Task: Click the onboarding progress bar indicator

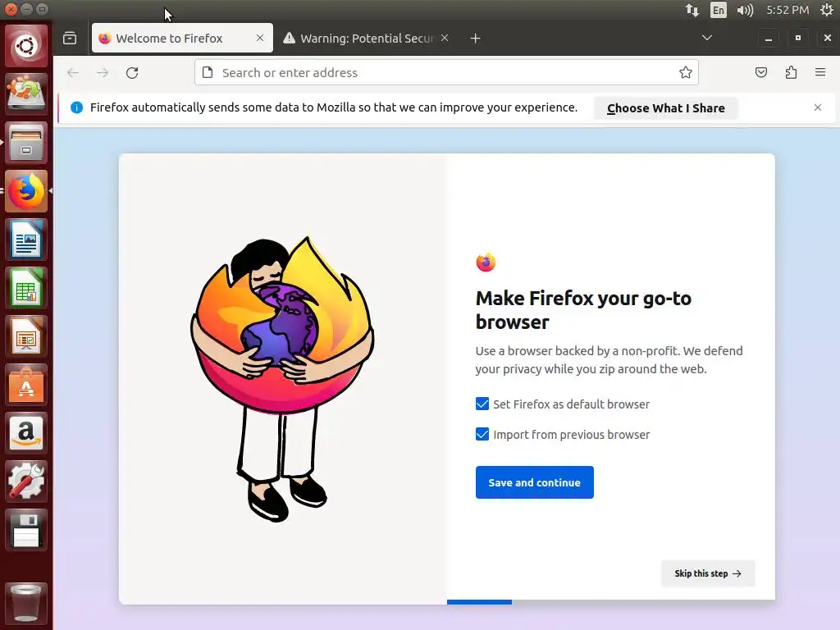Action: [x=479, y=602]
